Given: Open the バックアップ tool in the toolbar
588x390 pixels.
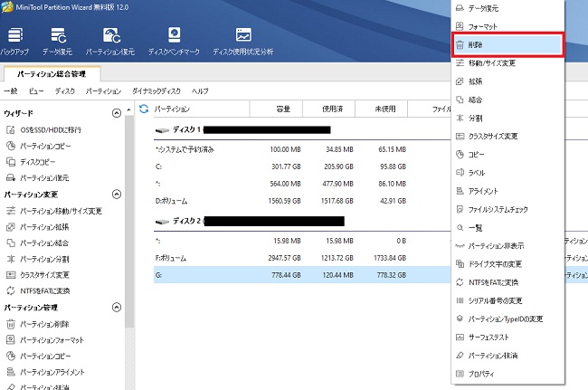Looking at the screenshot, I should [x=14, y=42].
